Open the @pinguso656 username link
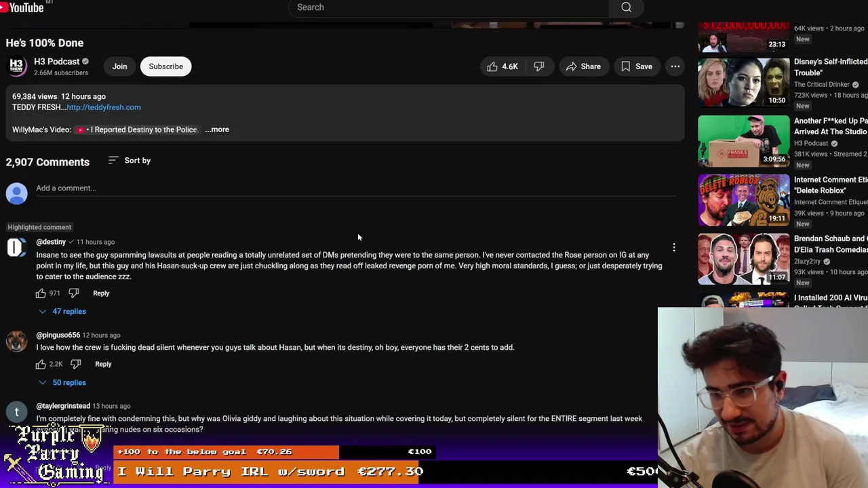The width and height of the screenshot is (868, 488). point(58,335)
